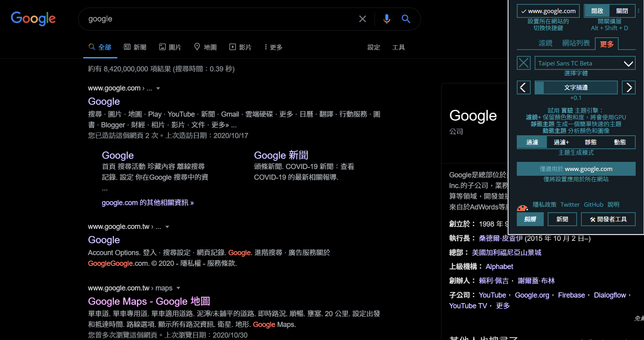Open Dialogflow subsidiary link

pyautogui.click(x=610, y=295)
